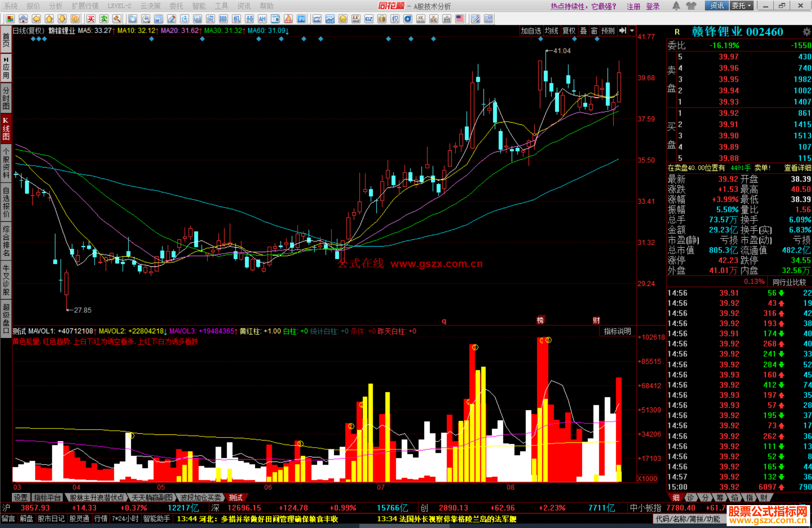Toggle 复权 price adjustment button
This screenshot has height=528, width=812.
[569, 31]
